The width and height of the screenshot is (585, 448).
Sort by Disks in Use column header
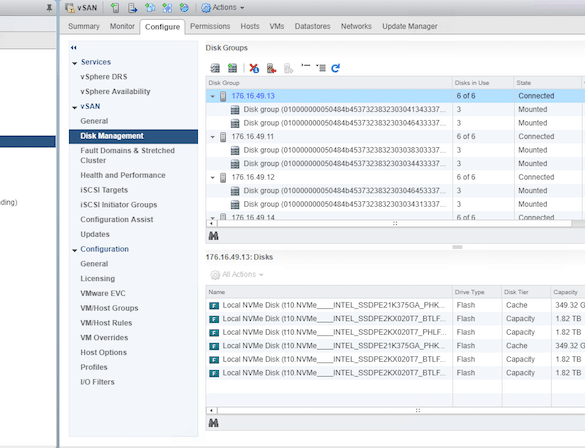482,83
